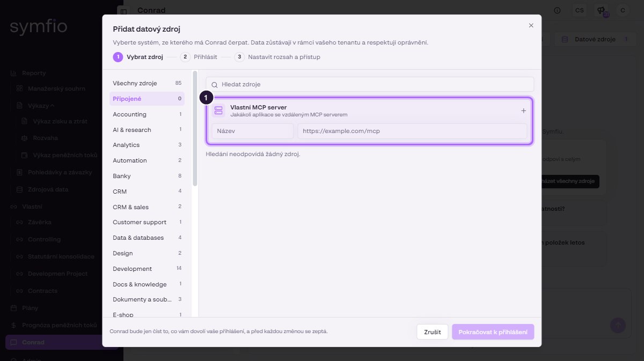Click the Zrušit button
644x361 pixels.
433,332
